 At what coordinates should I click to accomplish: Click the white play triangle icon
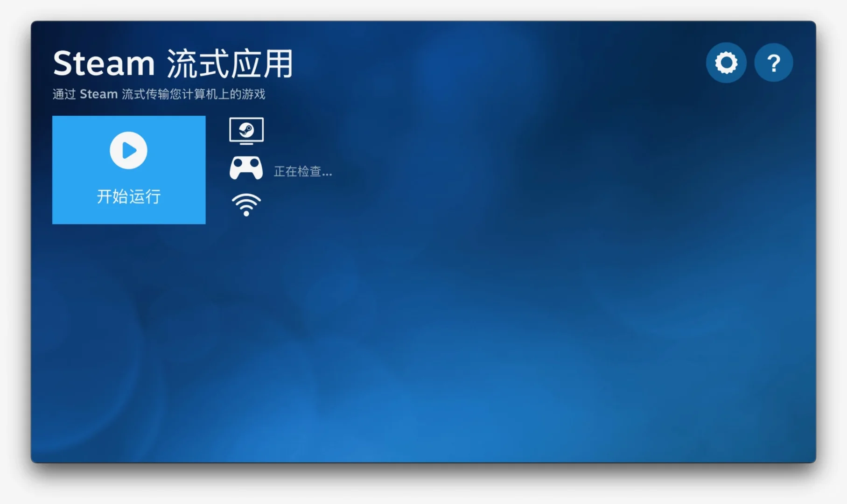tap(128, 150)
